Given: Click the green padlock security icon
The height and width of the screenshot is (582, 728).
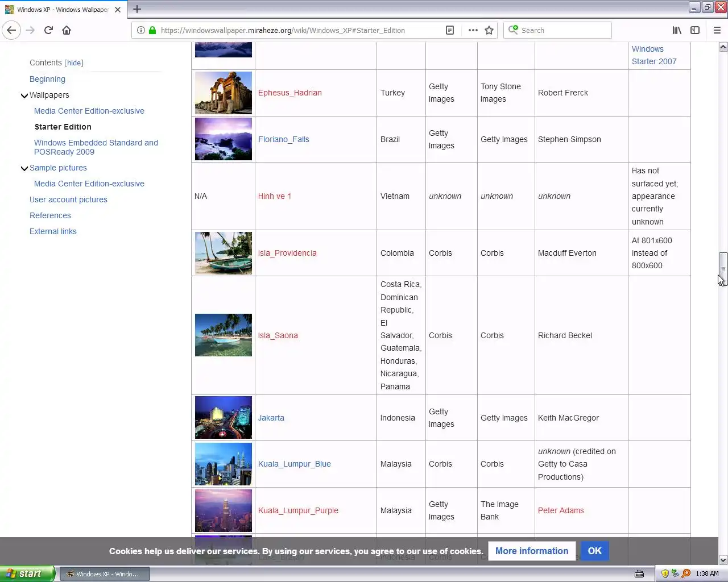Looking at the screenshot, I should click(152, 30).
